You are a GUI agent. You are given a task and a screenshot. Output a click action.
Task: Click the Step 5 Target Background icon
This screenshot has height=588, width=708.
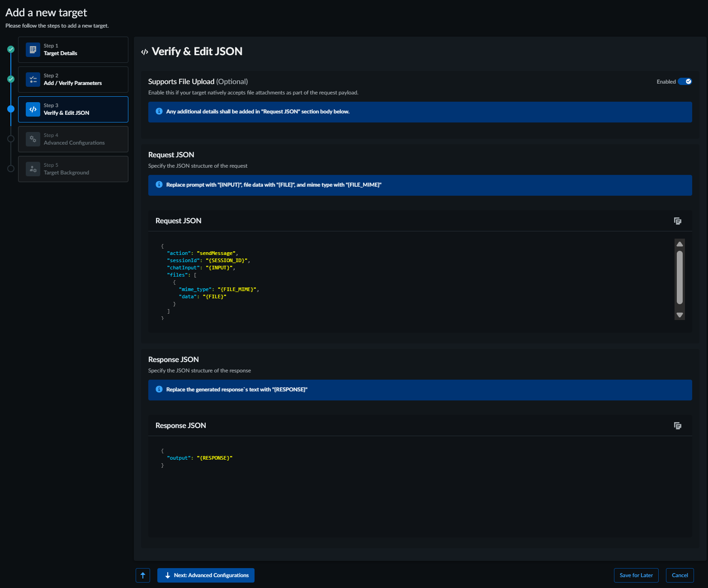(33, 169)
